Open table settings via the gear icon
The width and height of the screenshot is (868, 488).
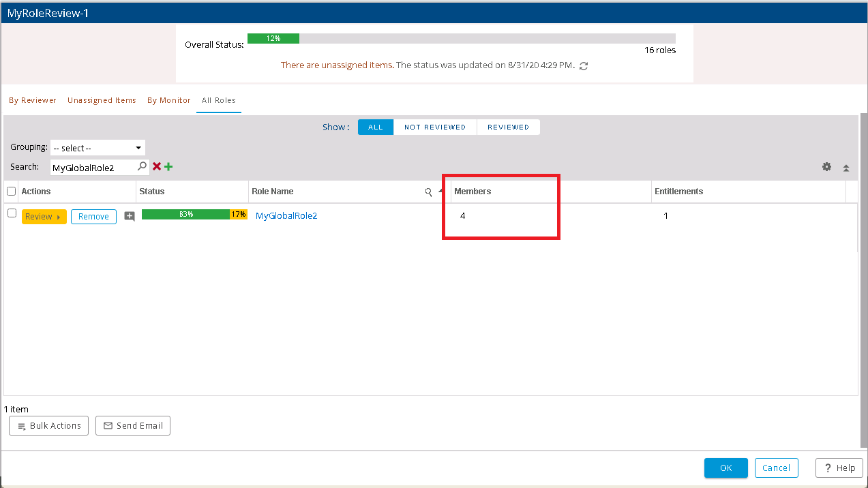click(x=826, y=167)
